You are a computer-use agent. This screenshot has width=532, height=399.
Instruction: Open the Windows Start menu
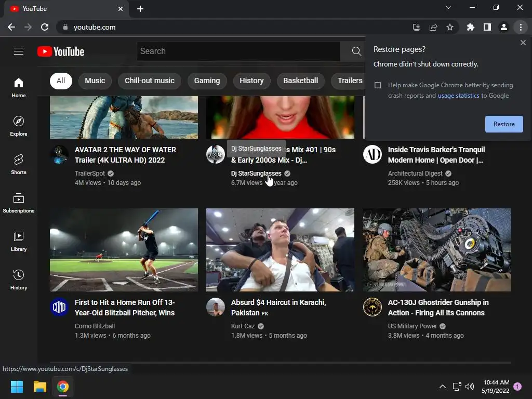pos(17,387)
